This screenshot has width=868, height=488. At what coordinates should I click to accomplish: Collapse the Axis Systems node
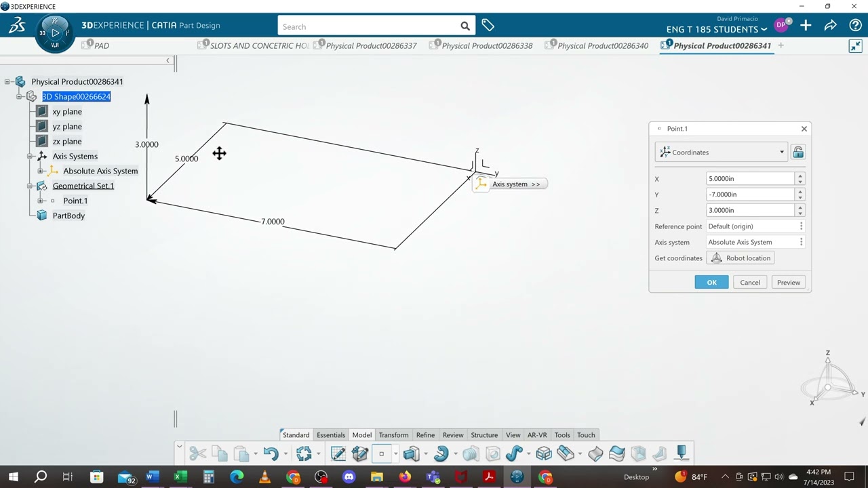click(x=30, y=157)
